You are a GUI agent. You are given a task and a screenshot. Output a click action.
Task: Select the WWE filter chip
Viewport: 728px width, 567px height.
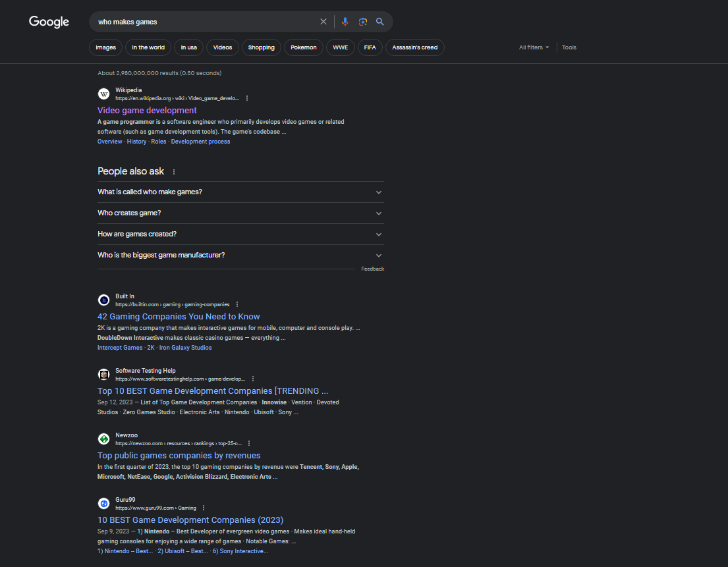(x=341, y=47)
